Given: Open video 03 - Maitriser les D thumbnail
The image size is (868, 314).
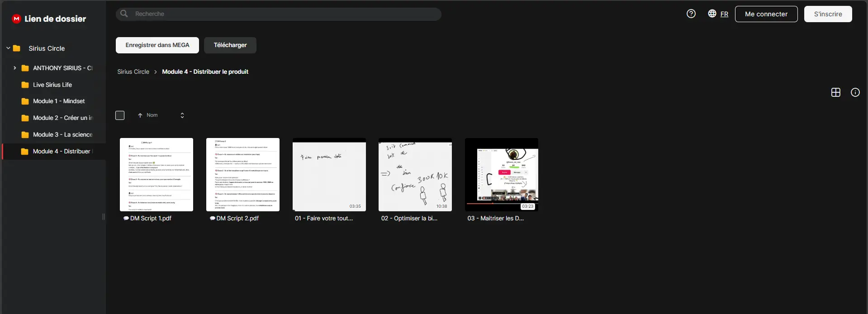Looking at the screenshot, I should point(502,175).
